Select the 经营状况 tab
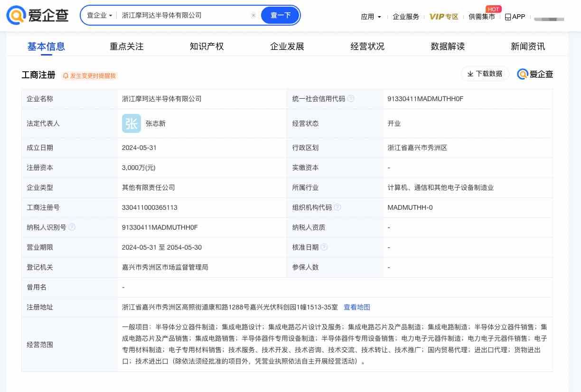Viewport: 581px width, 392px height. (x=367, y=47)
